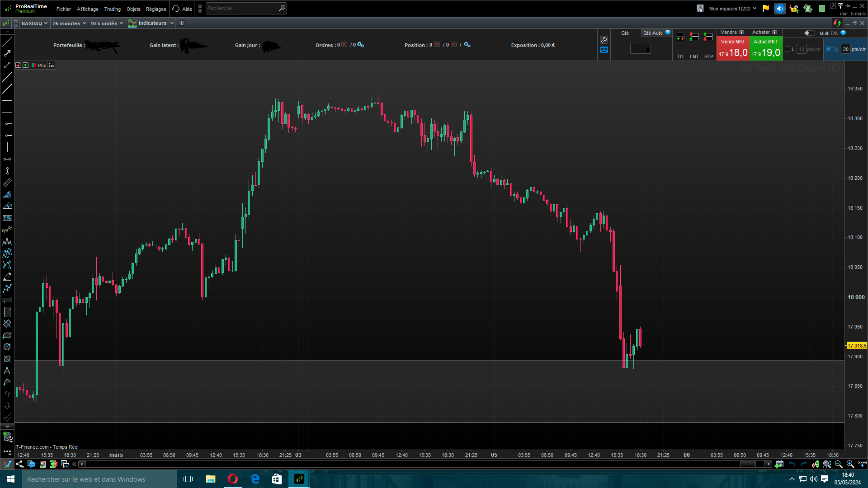Viewport: 868px width, 488px height.
Task: Click the zoom out magnifier icon
Action: (x=839, y=464)
